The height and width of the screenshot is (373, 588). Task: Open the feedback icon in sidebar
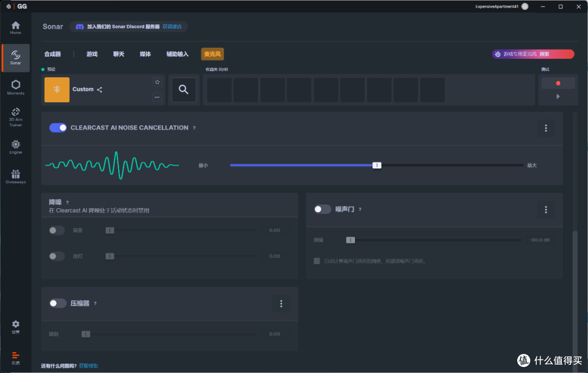coord(15,358)
